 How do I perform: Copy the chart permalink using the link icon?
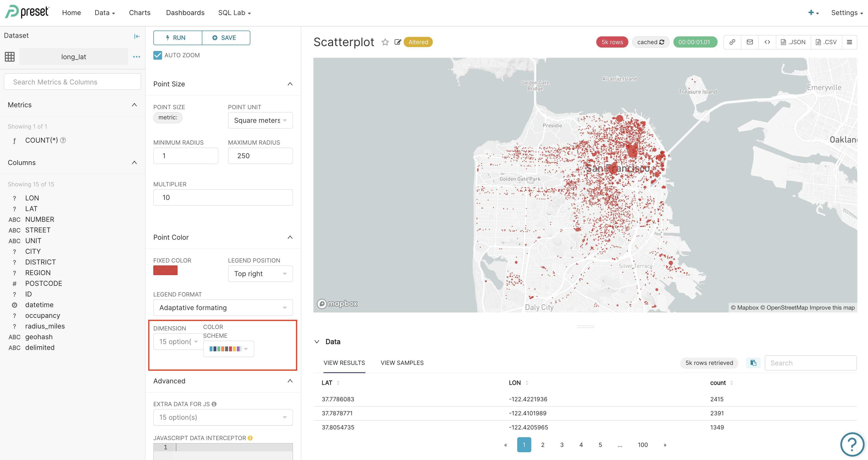pos(732,42)
